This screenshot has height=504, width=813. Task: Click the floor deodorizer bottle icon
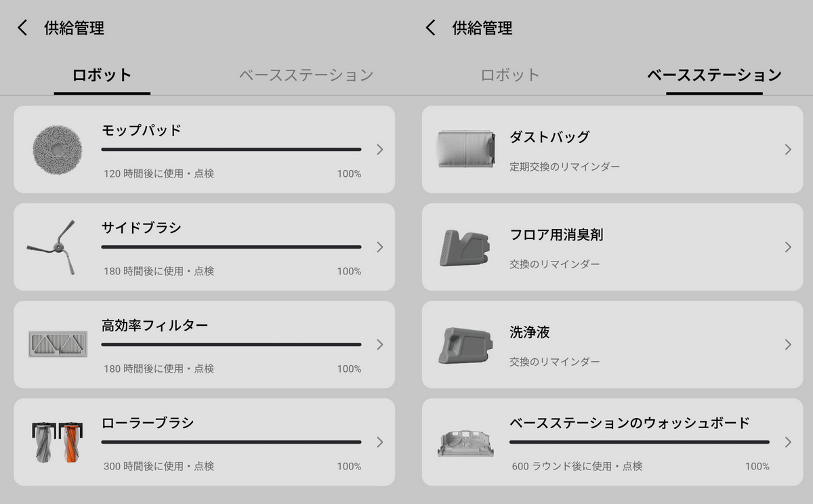464,247
